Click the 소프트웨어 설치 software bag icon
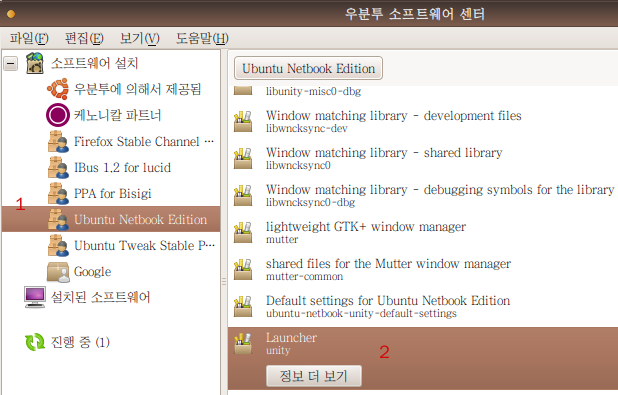This screenshot has height=395, width=618. [35, 63]
